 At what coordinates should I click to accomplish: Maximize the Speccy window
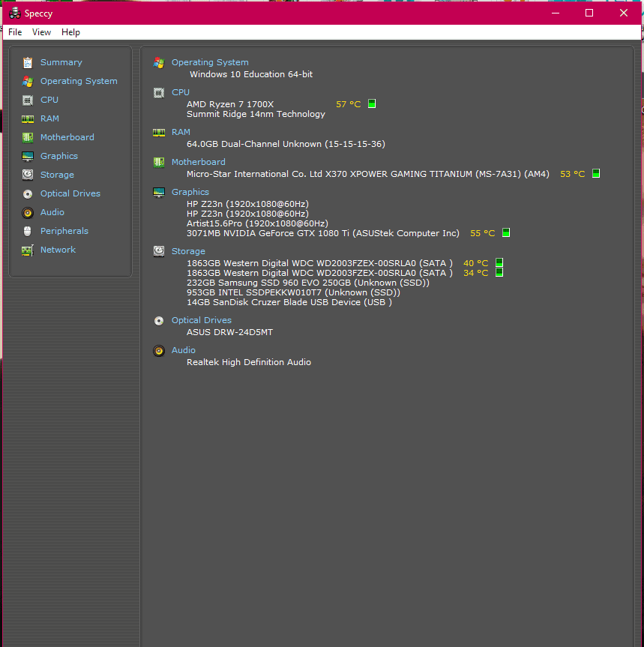[589, 13]
